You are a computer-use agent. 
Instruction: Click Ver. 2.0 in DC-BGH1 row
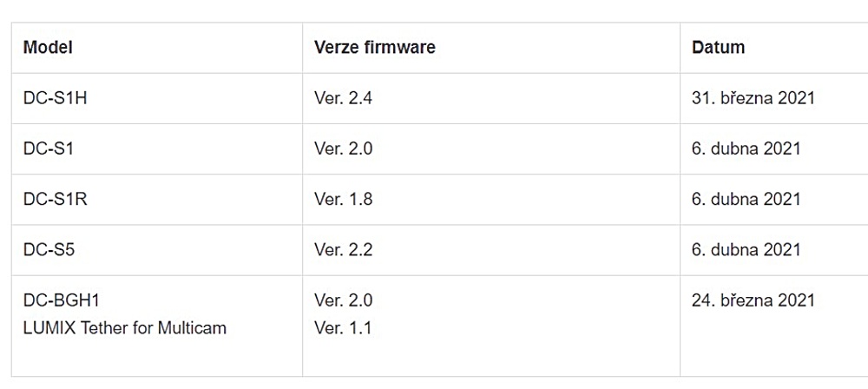pyautogui.click(x=343, y=300)
